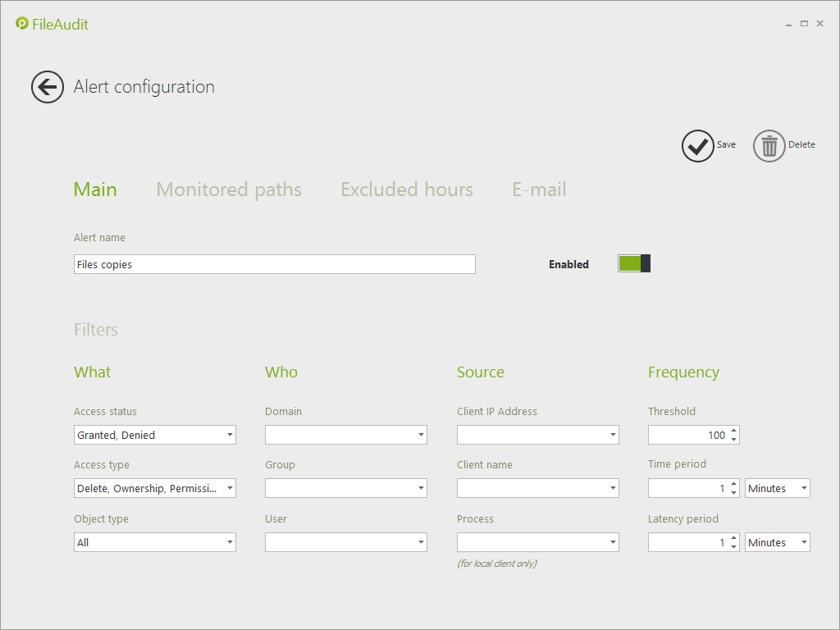Switch to the Monitored paths tab
The image size is (840, 630).
[x=229, y=189]
